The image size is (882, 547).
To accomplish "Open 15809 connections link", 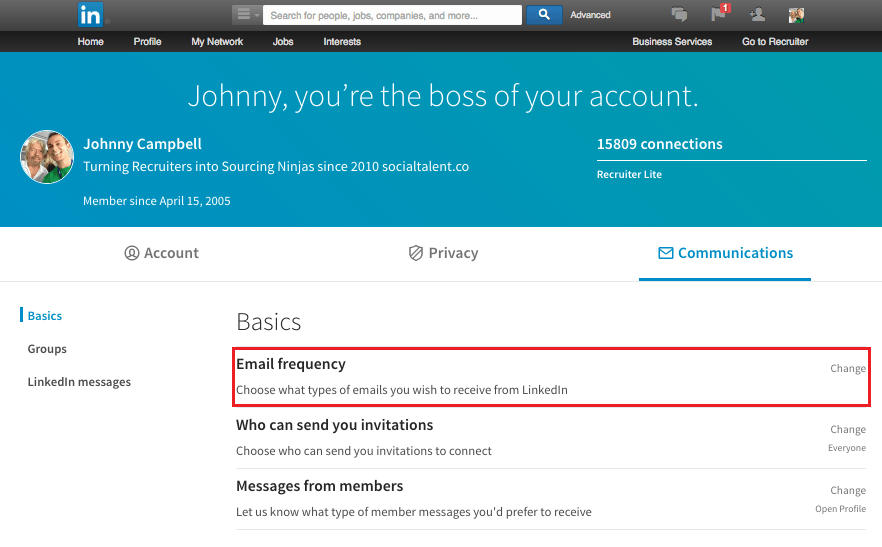I will point(660,144).
